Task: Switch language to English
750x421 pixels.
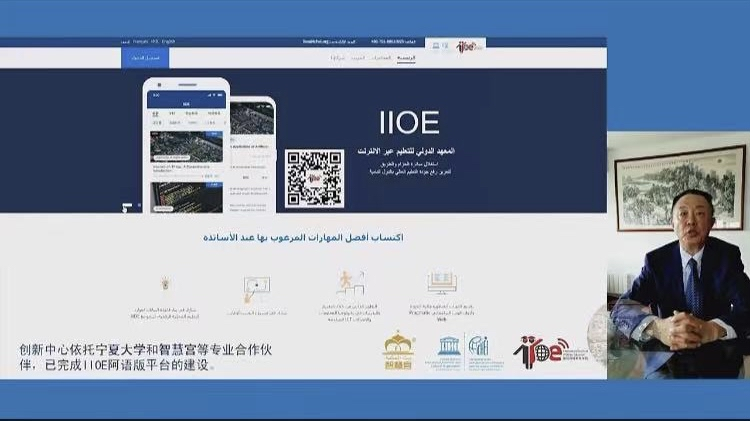Action: [168, 42]
